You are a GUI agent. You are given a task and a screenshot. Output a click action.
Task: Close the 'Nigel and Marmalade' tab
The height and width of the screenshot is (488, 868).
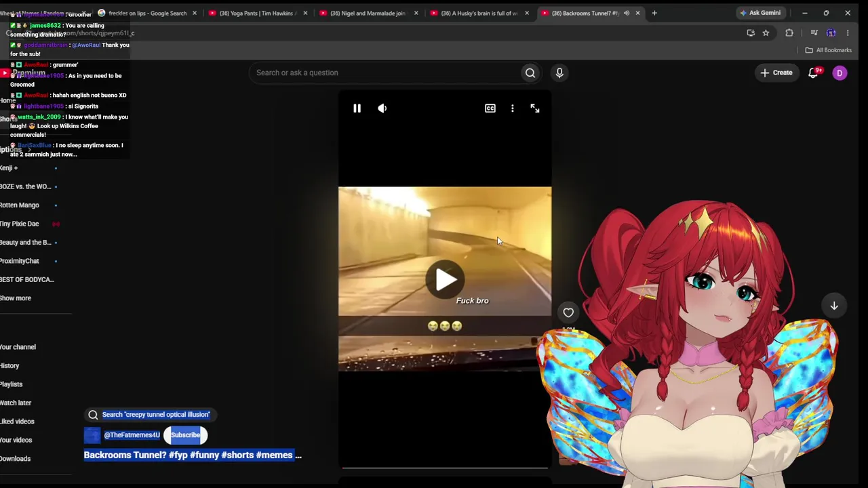point(416,13)
